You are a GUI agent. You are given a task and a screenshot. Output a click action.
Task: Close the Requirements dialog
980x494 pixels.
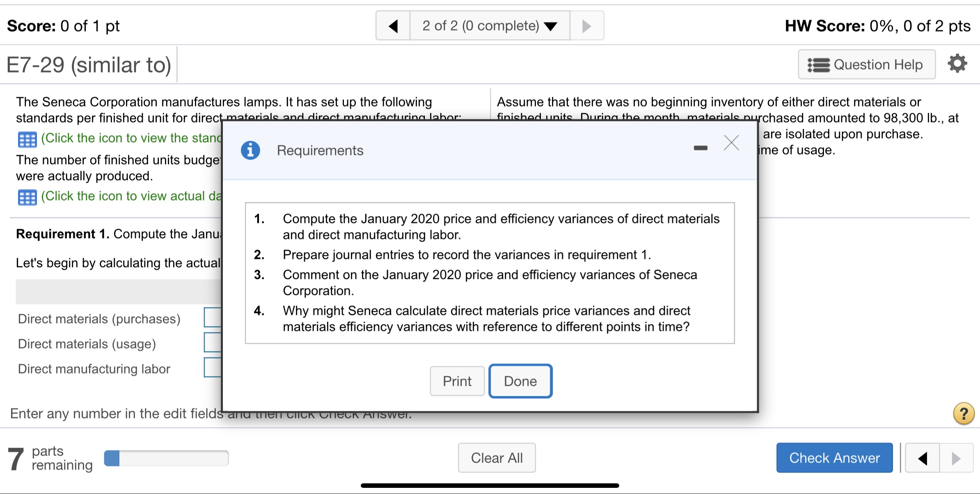point(731,143)
